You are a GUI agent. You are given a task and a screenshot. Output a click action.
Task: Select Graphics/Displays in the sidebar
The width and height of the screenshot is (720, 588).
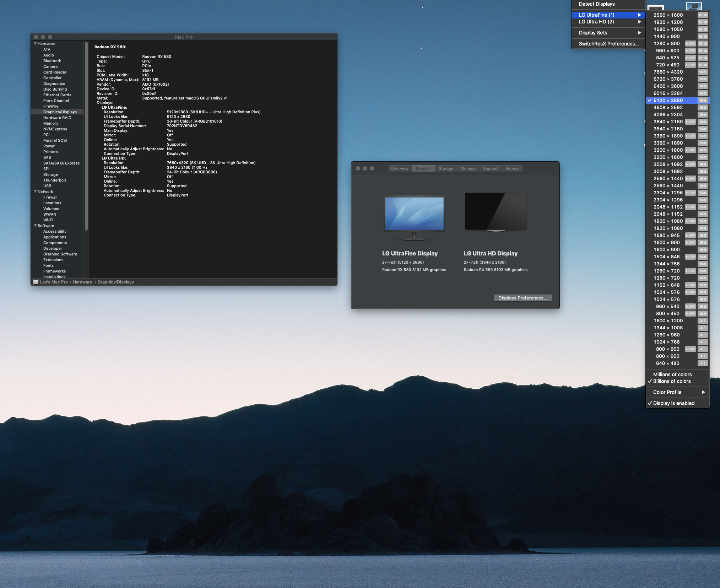click(57, 112)
